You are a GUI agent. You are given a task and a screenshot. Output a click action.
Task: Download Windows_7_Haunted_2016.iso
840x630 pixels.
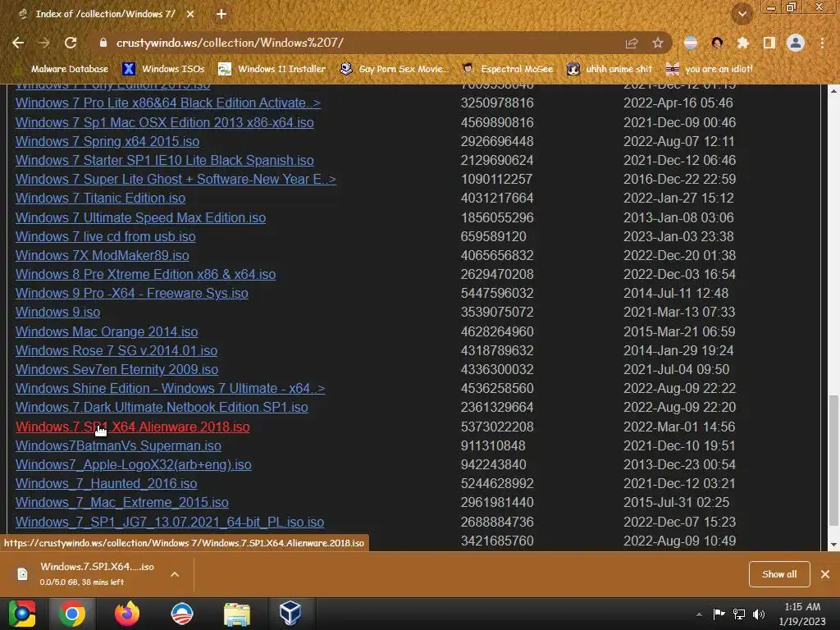pos(106,483)
